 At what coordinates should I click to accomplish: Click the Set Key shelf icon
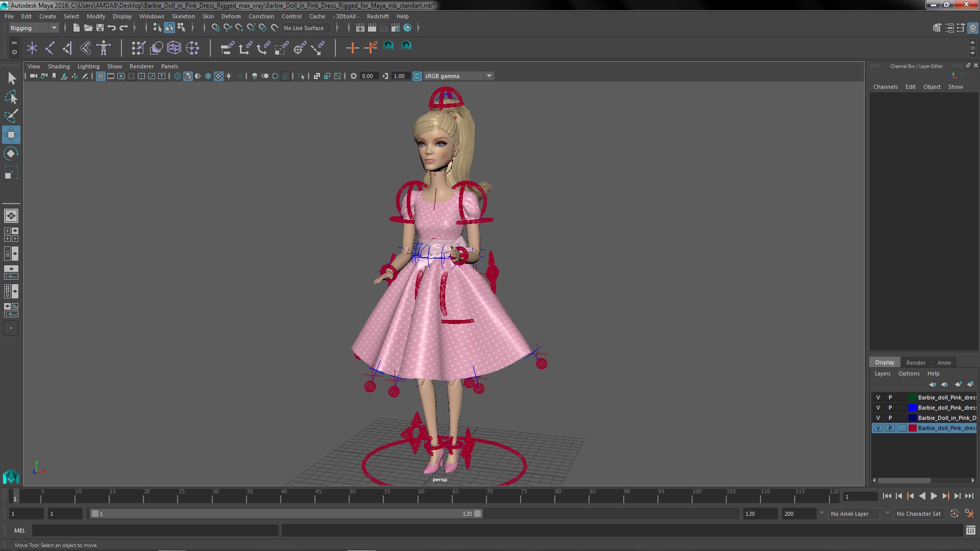point(352,48)
